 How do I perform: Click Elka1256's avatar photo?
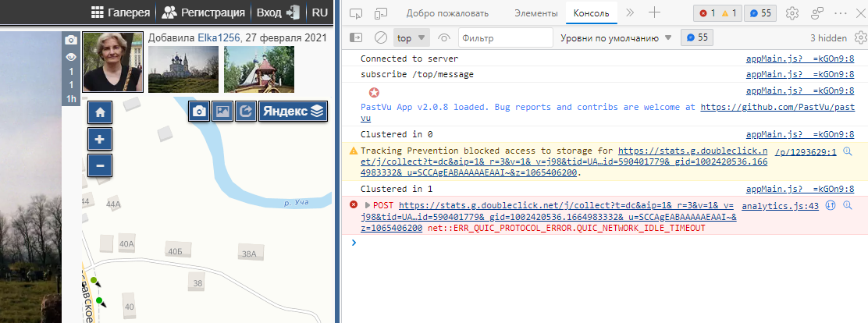[113, 62]
